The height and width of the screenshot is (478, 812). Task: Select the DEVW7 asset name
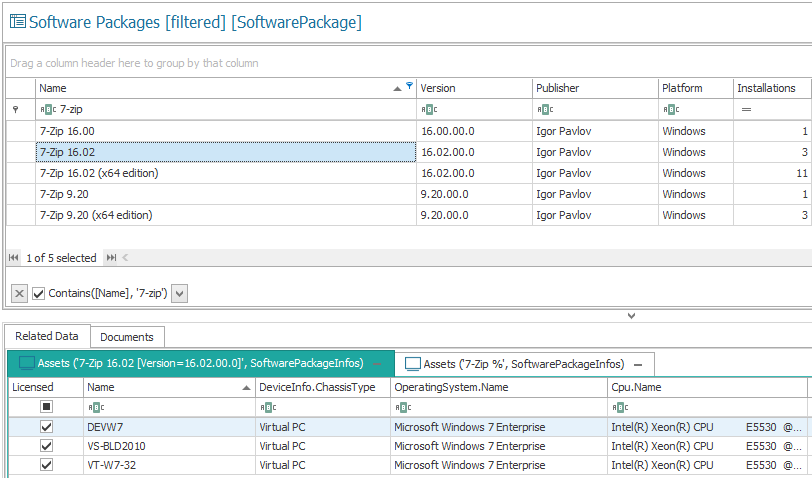[105, 427]
